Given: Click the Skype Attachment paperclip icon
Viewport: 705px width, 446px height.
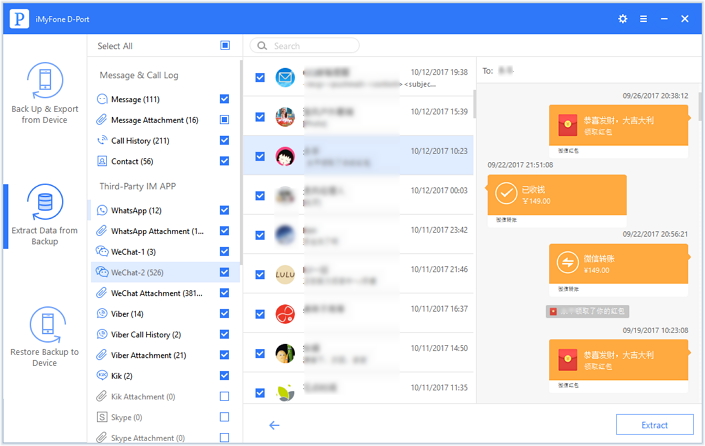Looking at the screenshot, I should pos(102,437).
